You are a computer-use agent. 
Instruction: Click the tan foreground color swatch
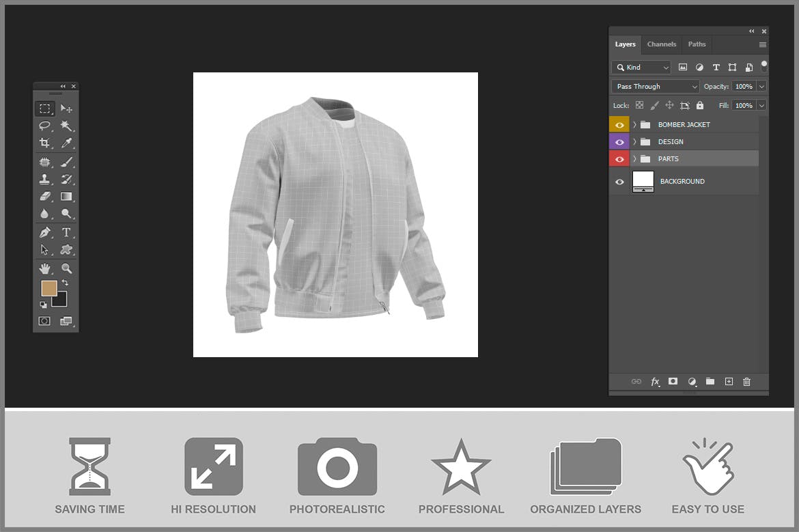pyautogui.click(x=48, y=288)
